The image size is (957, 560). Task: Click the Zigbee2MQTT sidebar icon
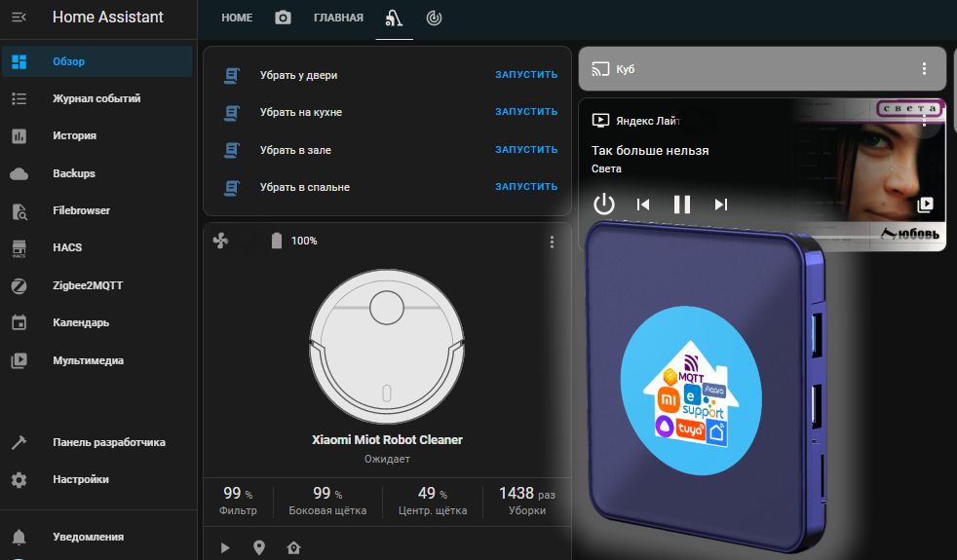19,285
